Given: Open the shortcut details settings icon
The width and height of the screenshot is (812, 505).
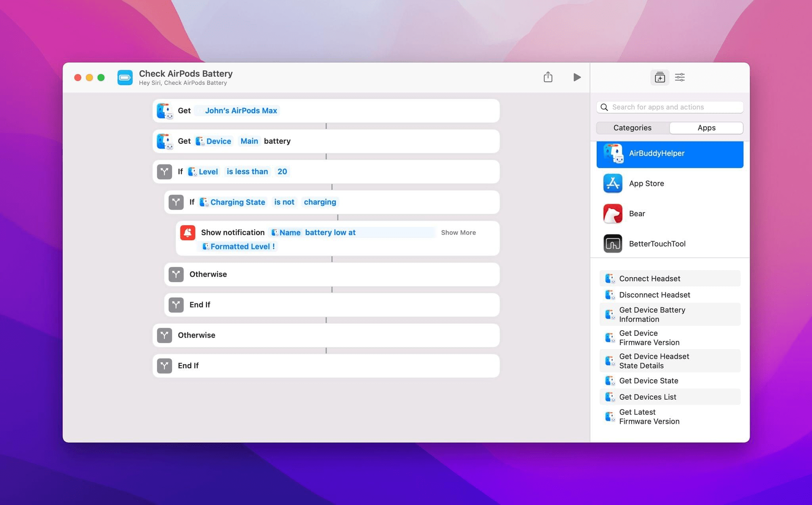Looking at the screenshot, I should click(680, 77).
